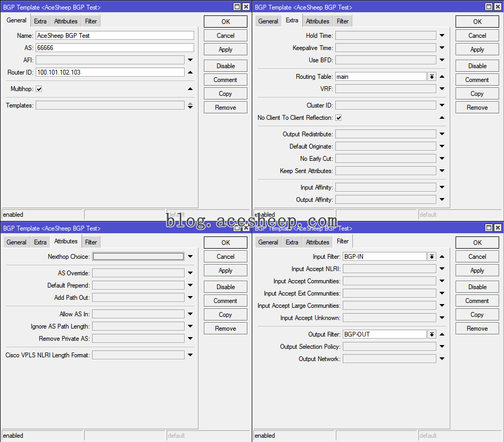Expand the Remove Private AS arrow

(190, 339)
